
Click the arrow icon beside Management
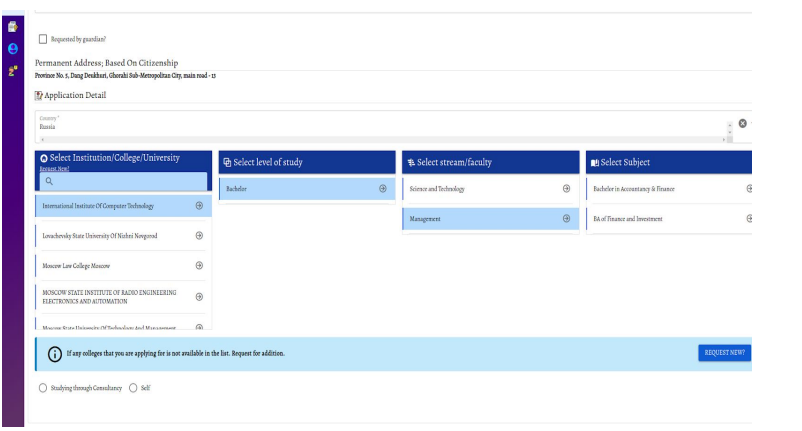[566, 219]
